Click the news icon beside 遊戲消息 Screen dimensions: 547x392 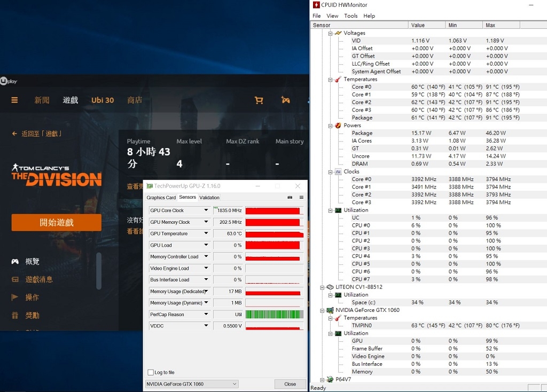15,279
